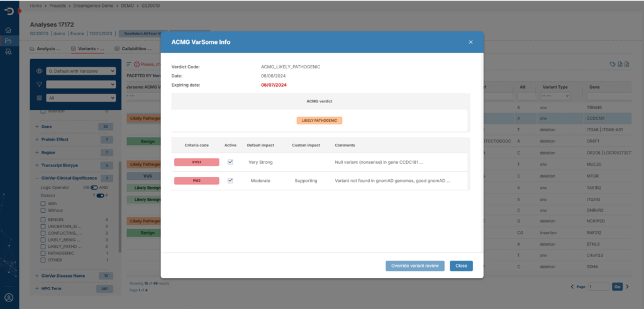Check the LIKELY_BENIG... checkbox

pos(43,240)
